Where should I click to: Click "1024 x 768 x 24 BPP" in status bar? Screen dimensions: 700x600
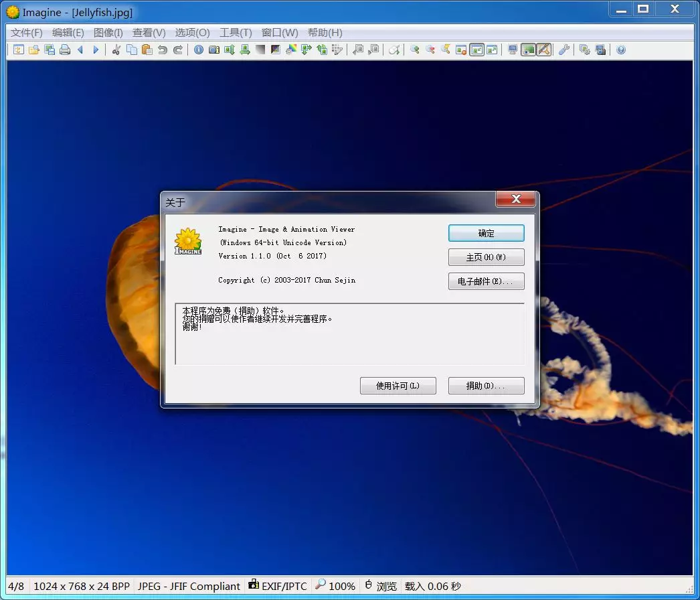point(81,586)
